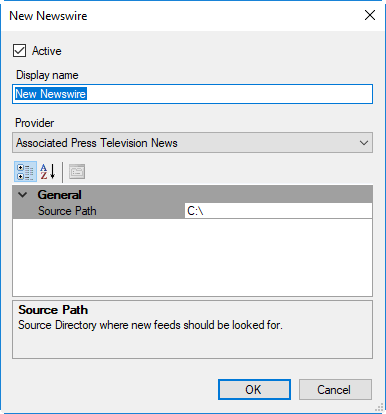The image size is (386, 414).
Task: Edit the Source Path value C:\
Action: [278, 211]
